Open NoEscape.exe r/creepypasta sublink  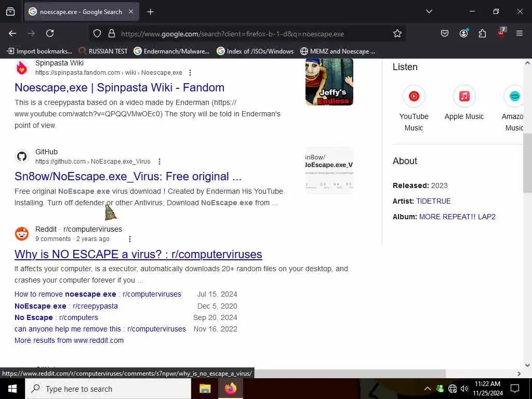pos(66,306)
